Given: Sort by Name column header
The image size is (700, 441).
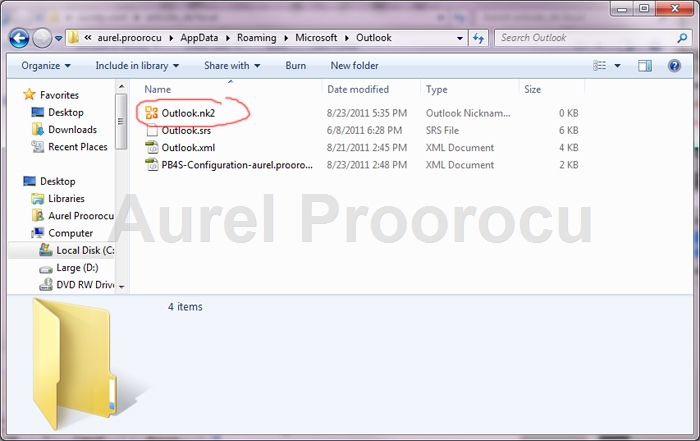Looking at the screenshot, I should [157, 89].
